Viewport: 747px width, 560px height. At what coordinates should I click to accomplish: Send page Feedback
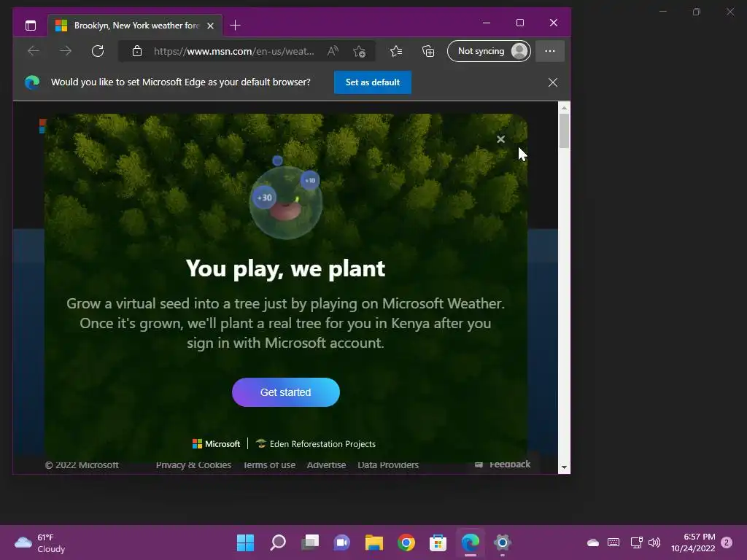point(503,464)
